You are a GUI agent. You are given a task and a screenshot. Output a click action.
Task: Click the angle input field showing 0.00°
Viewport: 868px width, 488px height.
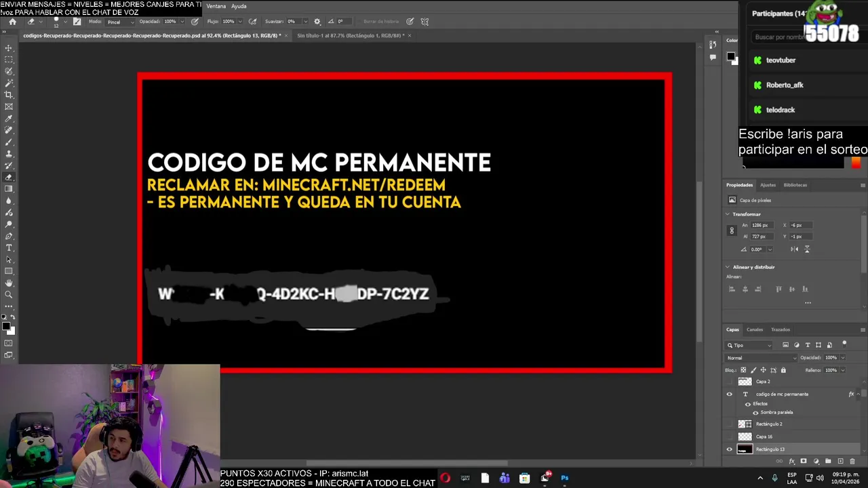tap(758, 249)
